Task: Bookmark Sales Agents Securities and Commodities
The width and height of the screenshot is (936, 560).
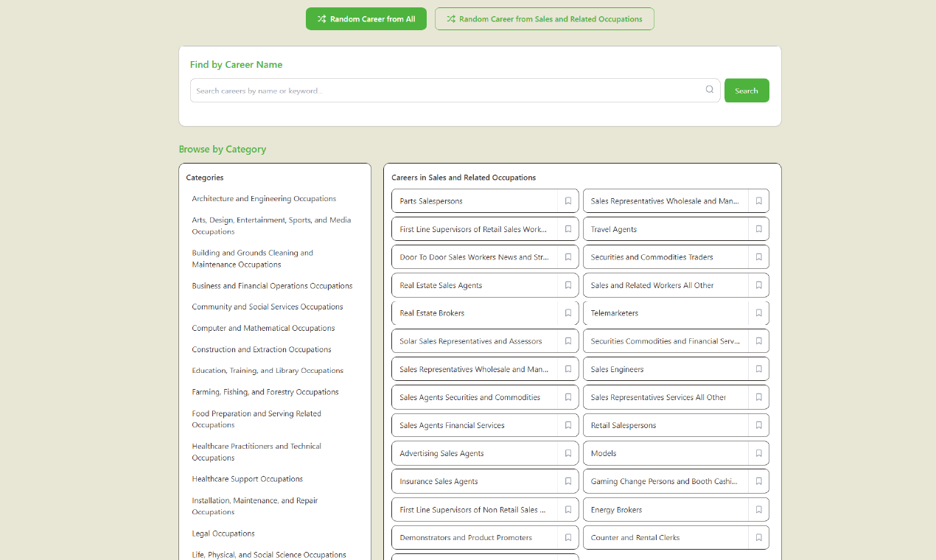Action: 568,397
